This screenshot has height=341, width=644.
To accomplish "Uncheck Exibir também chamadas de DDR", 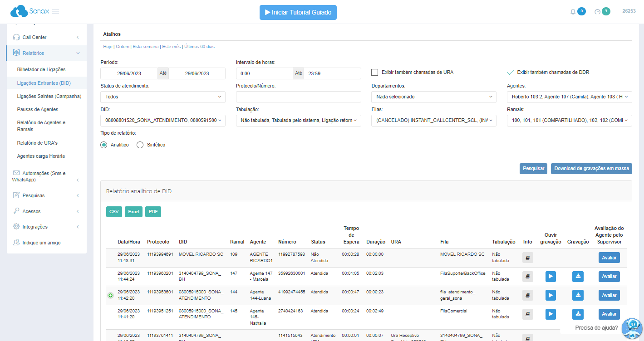I will [x=510, y=72].
